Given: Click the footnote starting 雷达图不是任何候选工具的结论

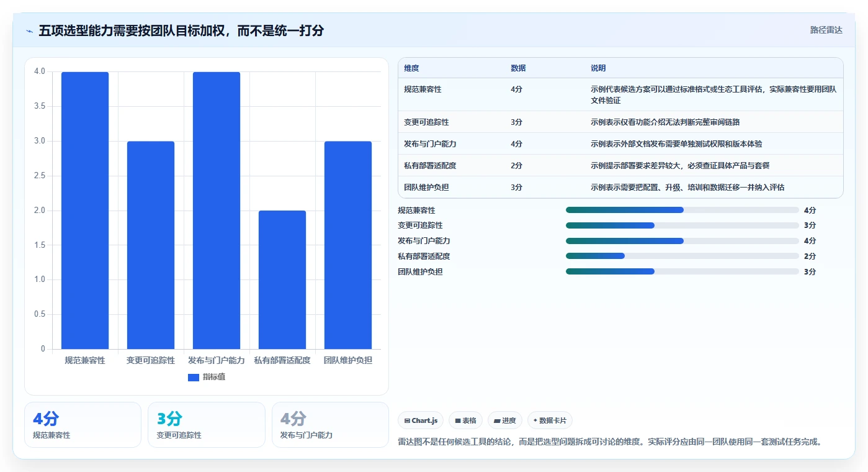Looking at the screenshot, I should [610, 442].
